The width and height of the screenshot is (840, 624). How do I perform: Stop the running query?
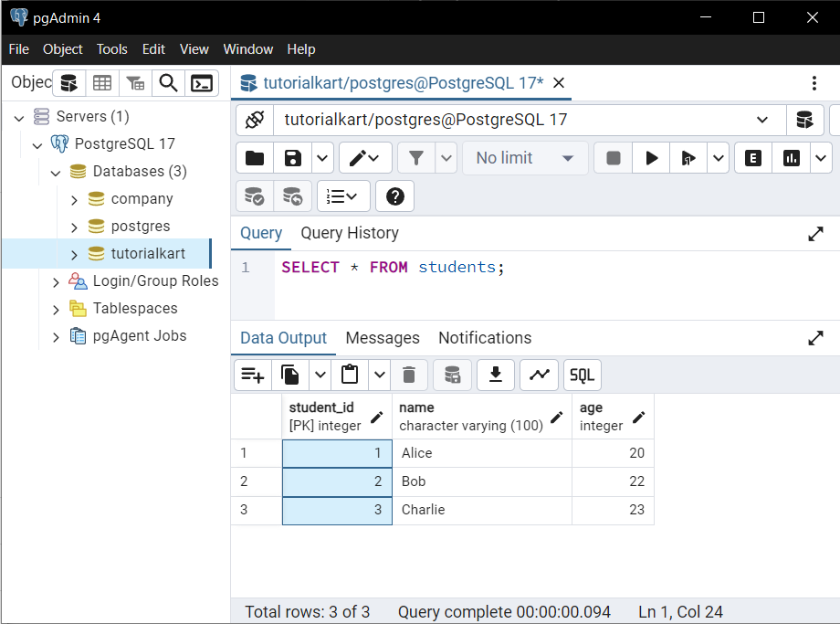coord(614,158)
